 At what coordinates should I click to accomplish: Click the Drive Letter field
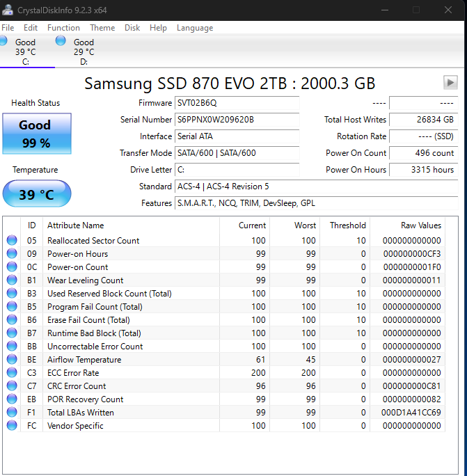point(237,170)
